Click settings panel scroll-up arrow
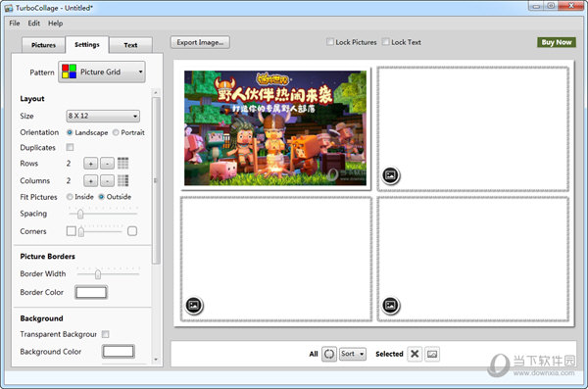 (x=156, y=92)
